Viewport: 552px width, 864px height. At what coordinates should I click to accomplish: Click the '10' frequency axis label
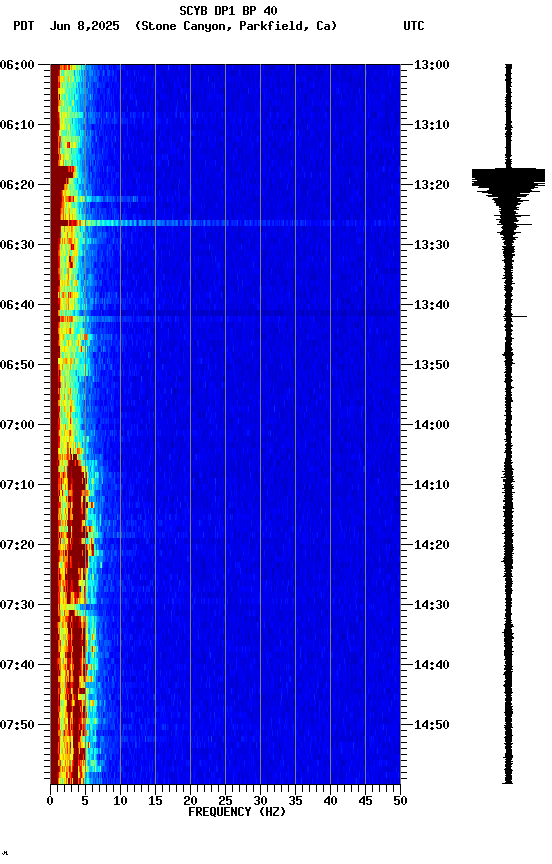(120, 801)
